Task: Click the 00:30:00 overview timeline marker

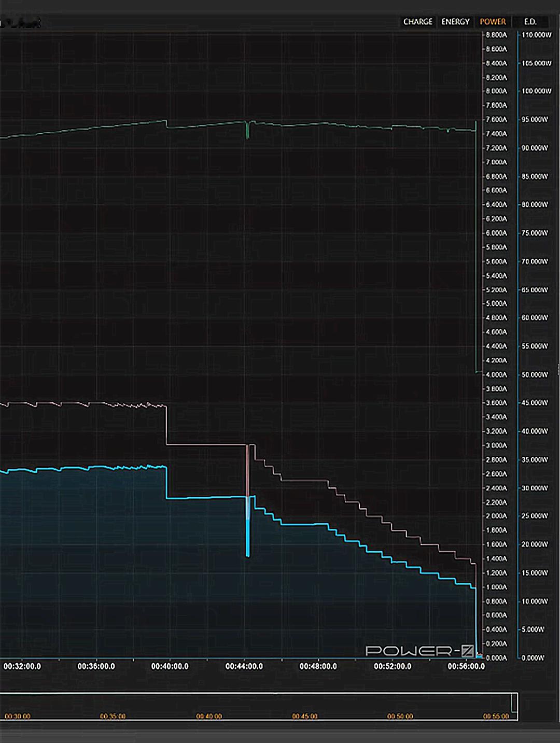Action: (x=18, y=716)
